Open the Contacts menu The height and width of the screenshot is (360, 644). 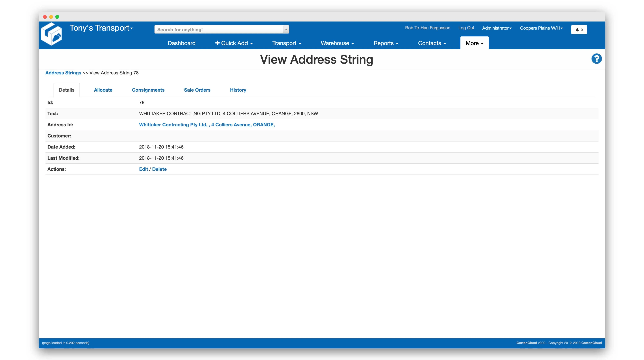pos(432,43)
